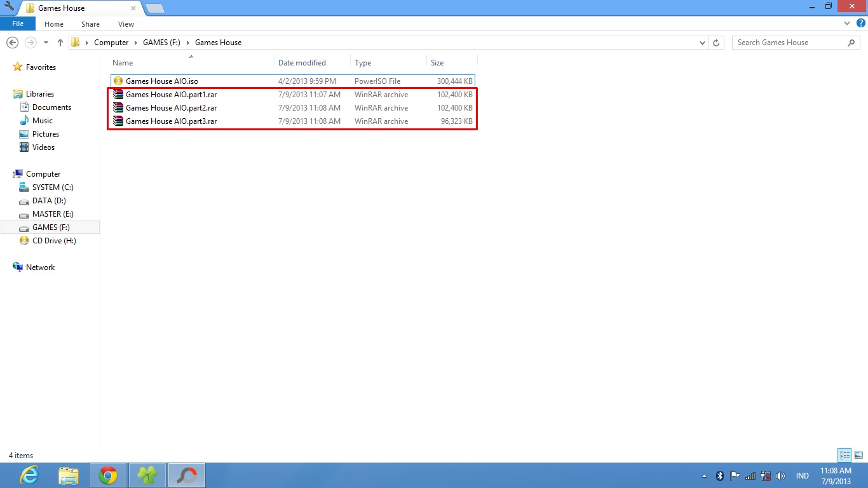Open the Help question mark icon

tap(861, 24)
